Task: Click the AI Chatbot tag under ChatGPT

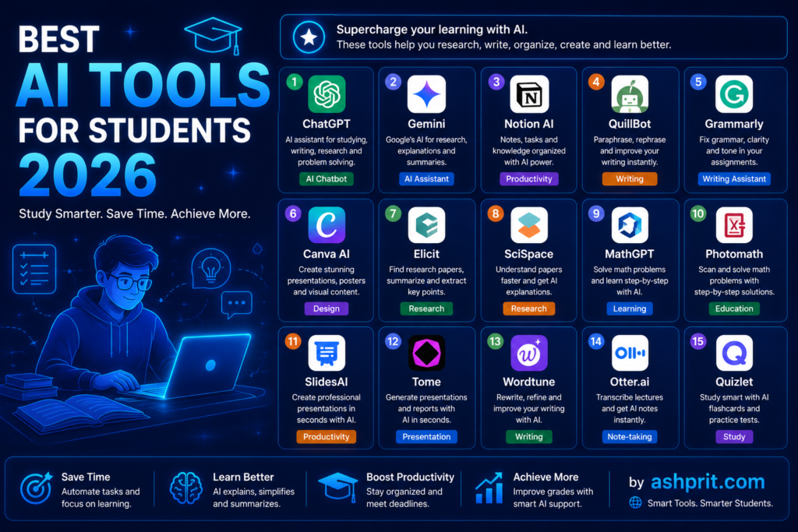Action: tap(327, 179)
